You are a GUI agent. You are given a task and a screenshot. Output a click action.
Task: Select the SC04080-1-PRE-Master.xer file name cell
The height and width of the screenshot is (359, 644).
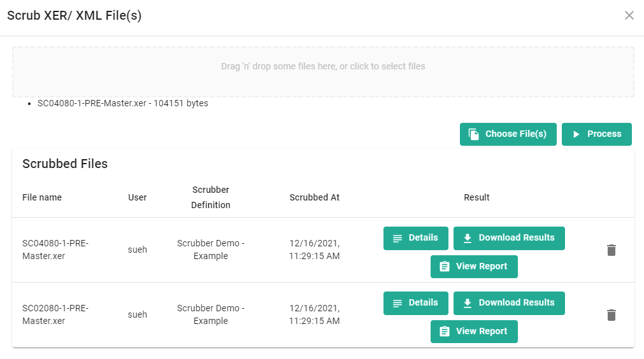55,250
